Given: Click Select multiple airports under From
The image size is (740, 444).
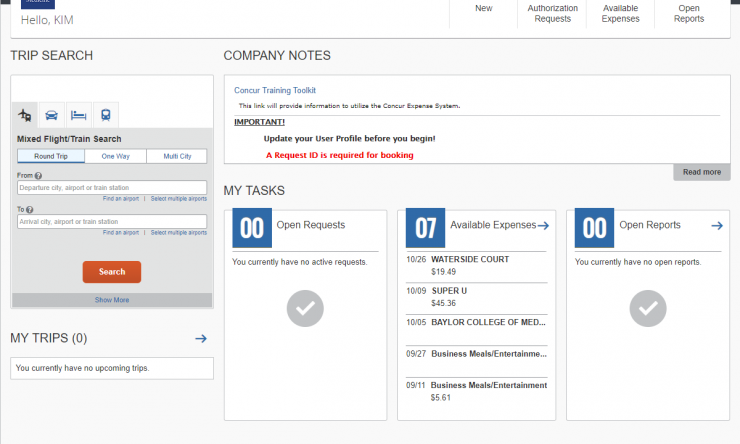Looking at the screenshot, I should [179, 199].
